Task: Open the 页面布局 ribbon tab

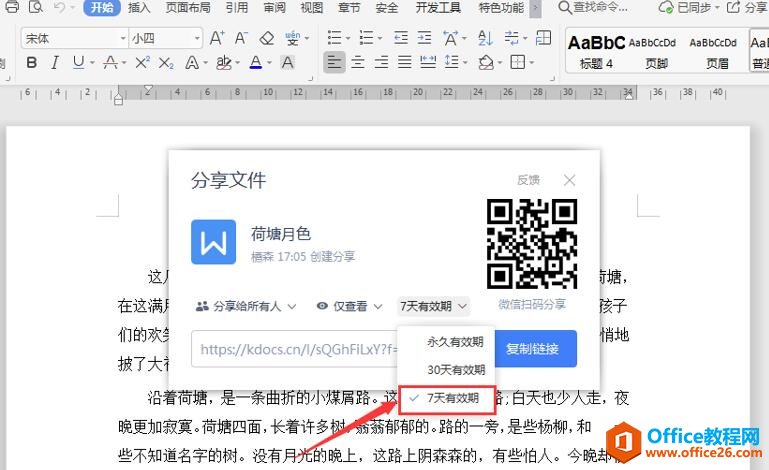Action: point(187,8)
